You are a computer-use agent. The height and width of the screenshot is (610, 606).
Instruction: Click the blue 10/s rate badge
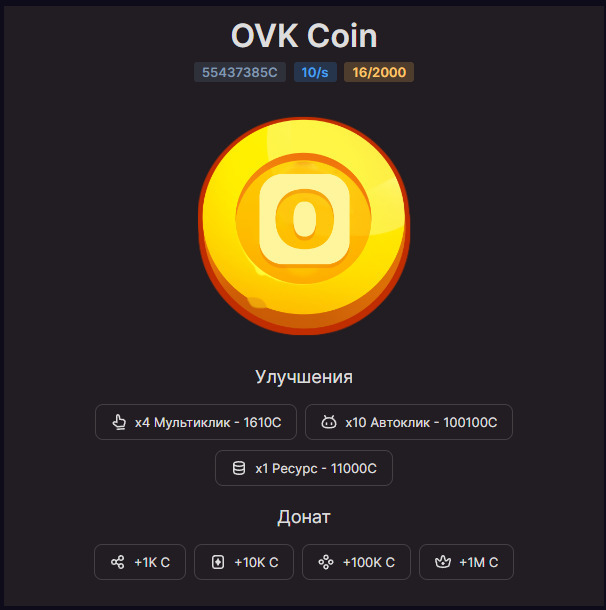[315, 72]
